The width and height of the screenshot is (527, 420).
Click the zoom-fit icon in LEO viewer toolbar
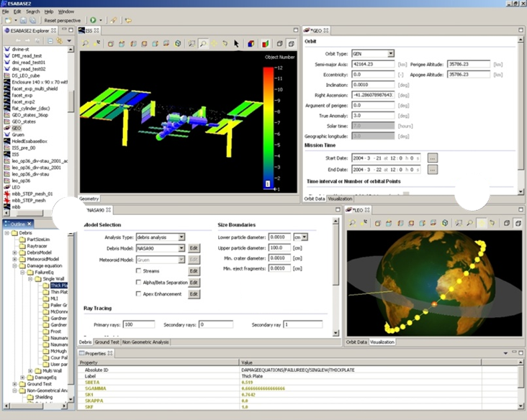[x=352, y=223]
